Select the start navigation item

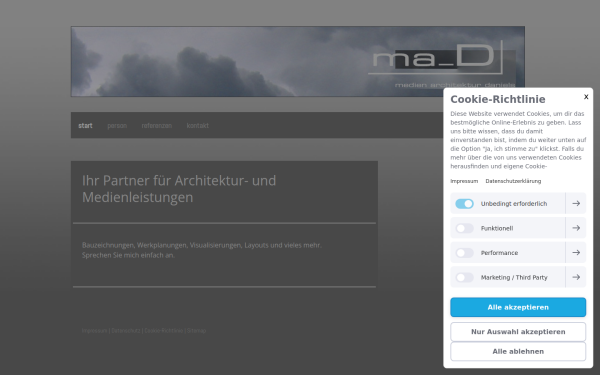point(85,126)
